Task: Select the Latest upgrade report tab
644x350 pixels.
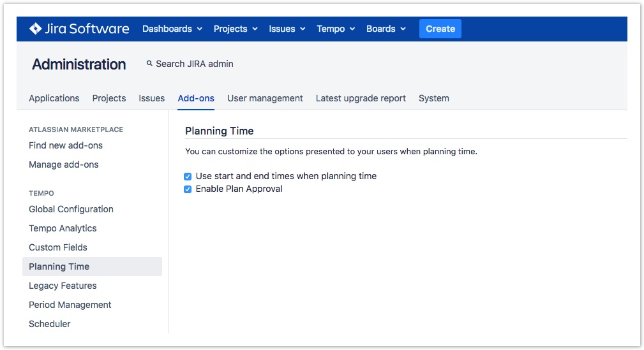Action: tap(361, 98)
